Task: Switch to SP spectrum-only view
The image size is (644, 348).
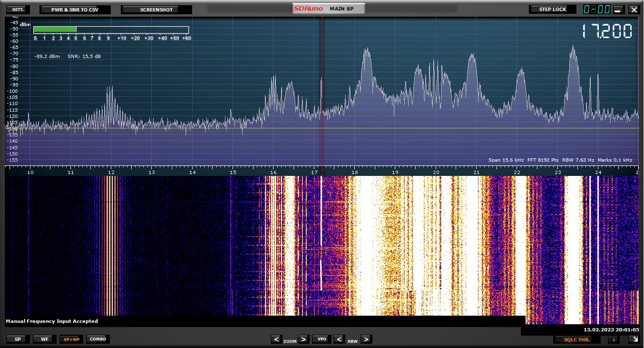Action: point(18,339)
